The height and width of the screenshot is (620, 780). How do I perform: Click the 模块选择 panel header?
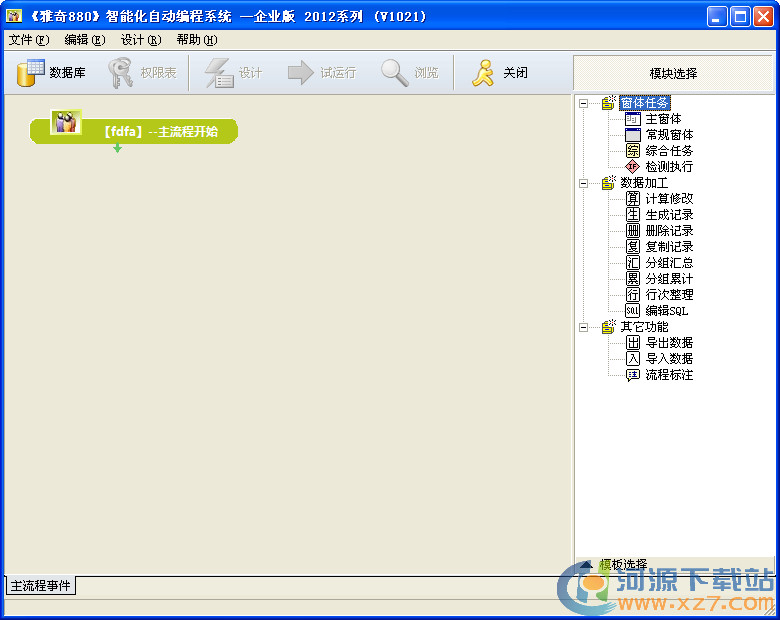[x=674, y=73]
